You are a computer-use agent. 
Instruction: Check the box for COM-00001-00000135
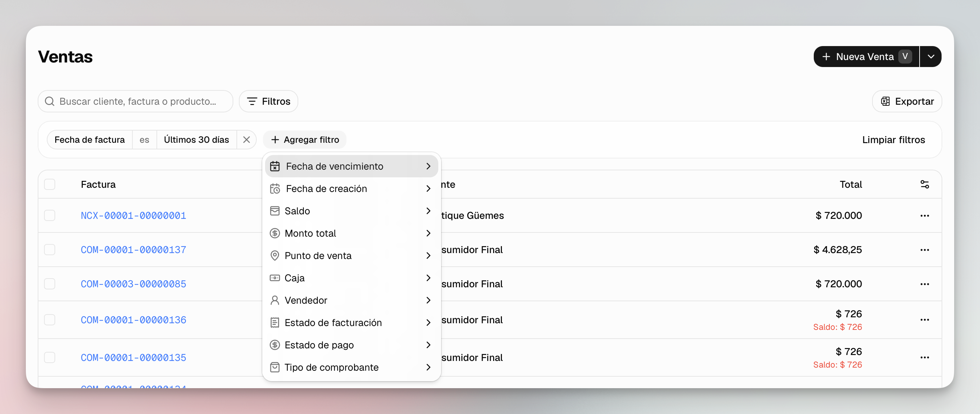click(50, 357)
